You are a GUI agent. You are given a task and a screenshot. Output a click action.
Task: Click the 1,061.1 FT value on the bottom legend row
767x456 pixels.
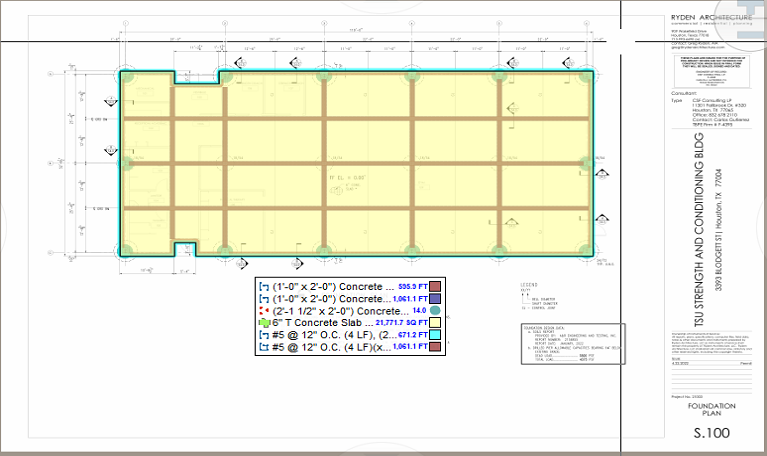click(410, 346)
